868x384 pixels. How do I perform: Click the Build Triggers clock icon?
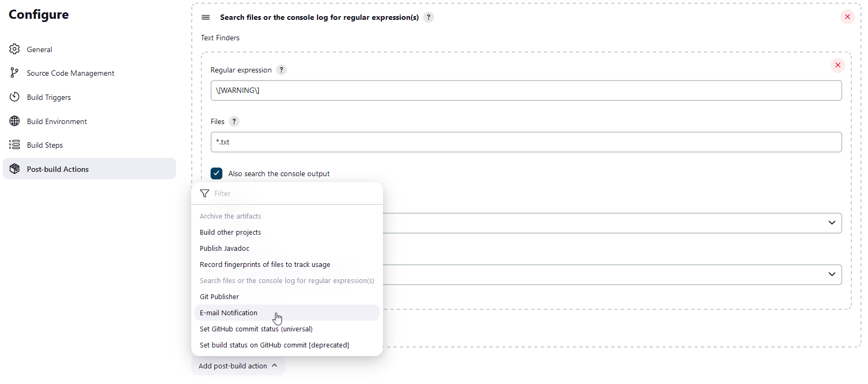pyautogui.click(x=15, y=97)
